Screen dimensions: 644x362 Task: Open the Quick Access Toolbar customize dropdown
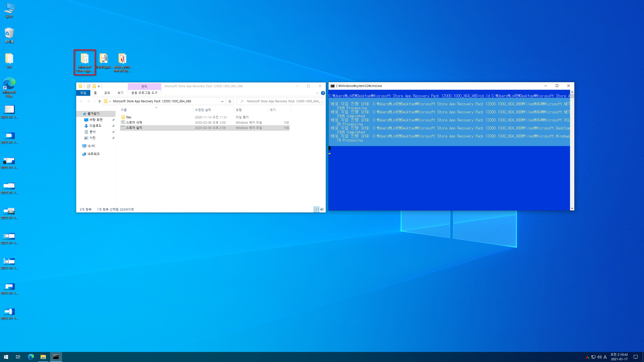point(99,86)
